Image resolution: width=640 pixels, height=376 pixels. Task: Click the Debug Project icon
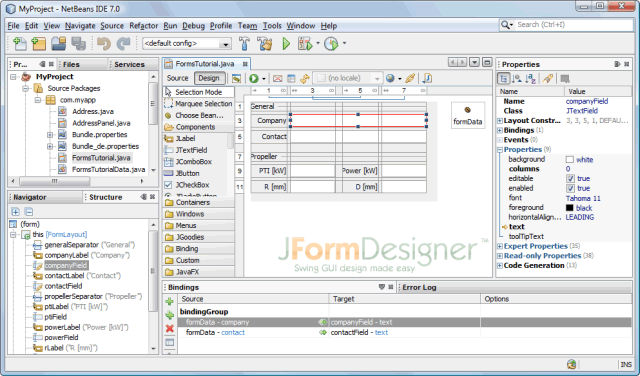coord(305,43)
